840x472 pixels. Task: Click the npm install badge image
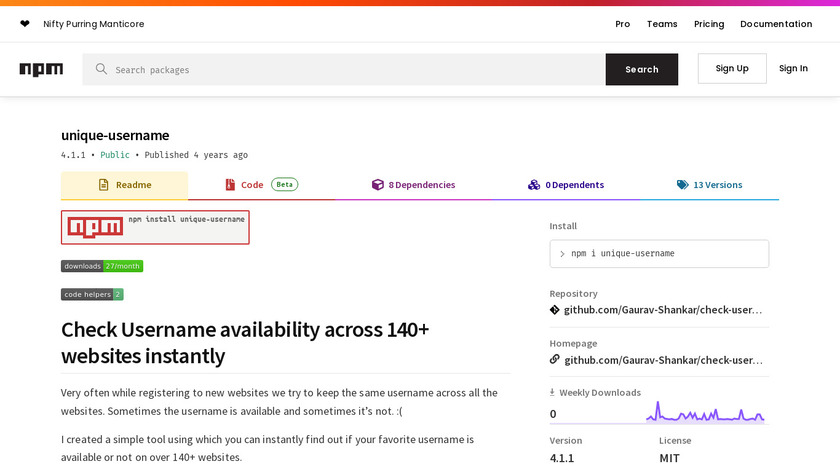[155, 227]
